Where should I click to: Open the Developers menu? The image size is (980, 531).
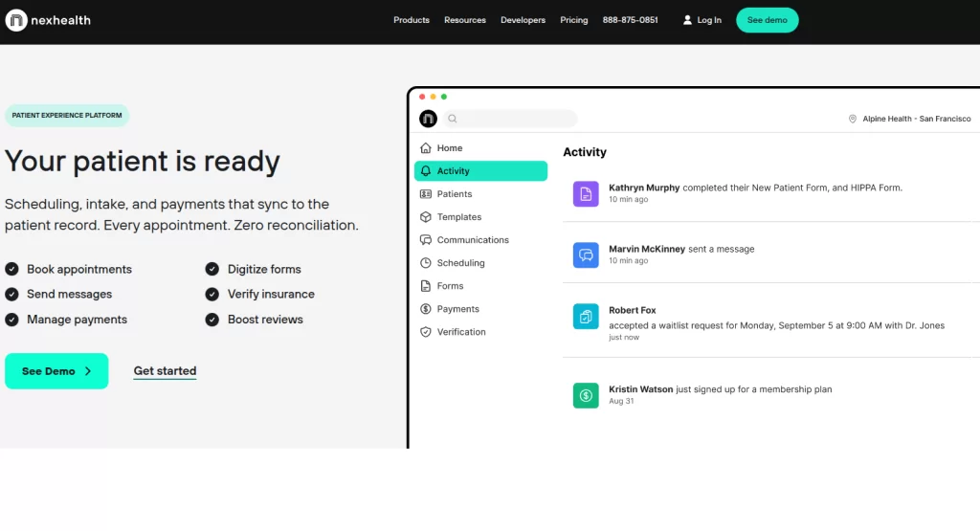523,20
